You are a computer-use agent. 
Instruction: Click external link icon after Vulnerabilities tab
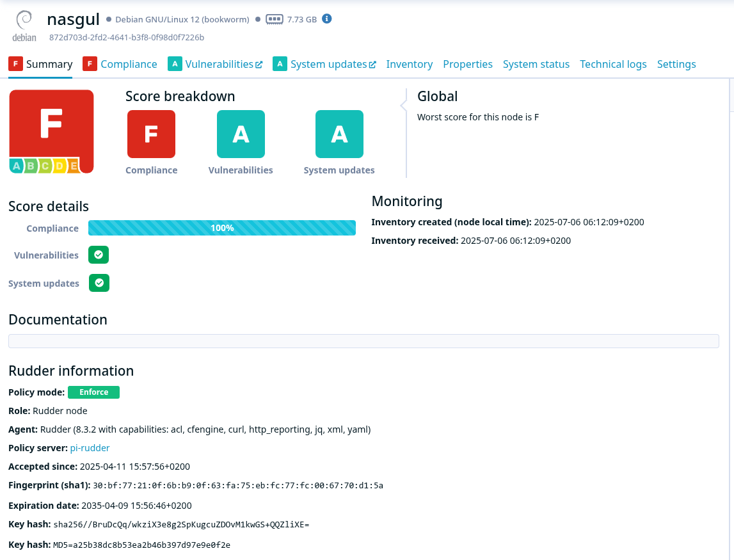click(x=259, y=65)
